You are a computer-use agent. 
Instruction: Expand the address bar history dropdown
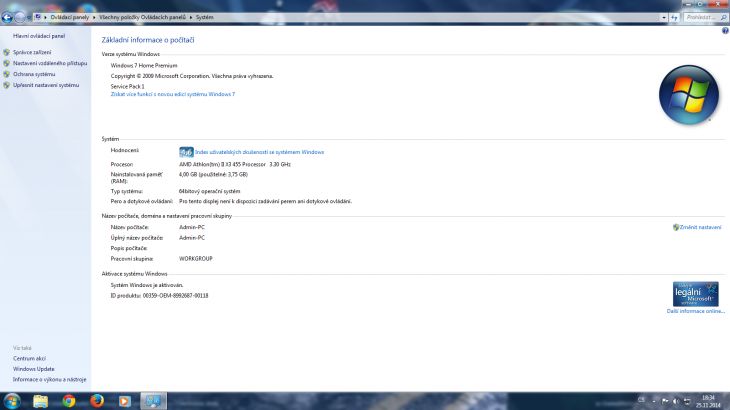(664, 18)
